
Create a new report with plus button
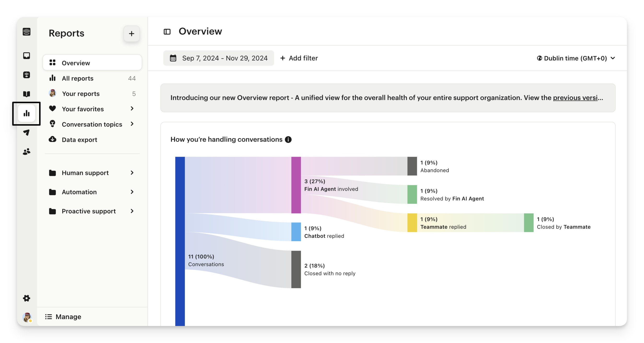pyautogui.click(x=131, y=34)
